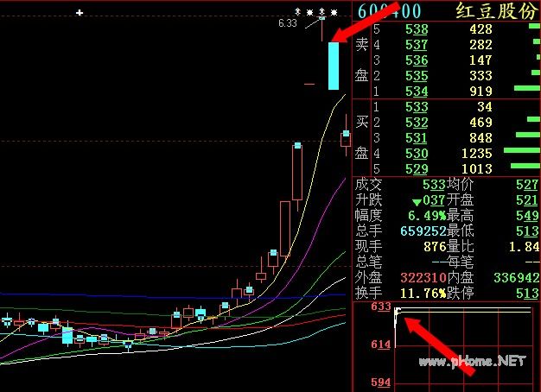Select the large solid cyan candlestick
The image size is (541, 392).
334,66
